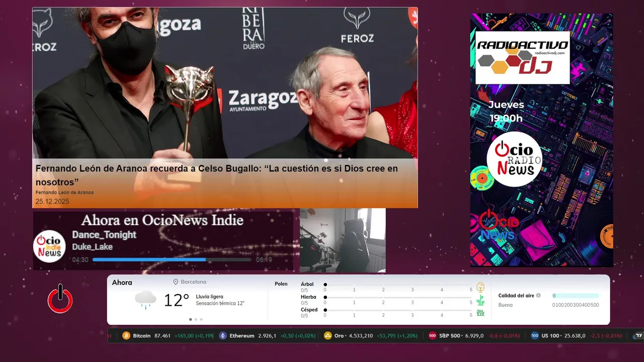
Task: Click the 'Polen' section label
Action: 281,284
